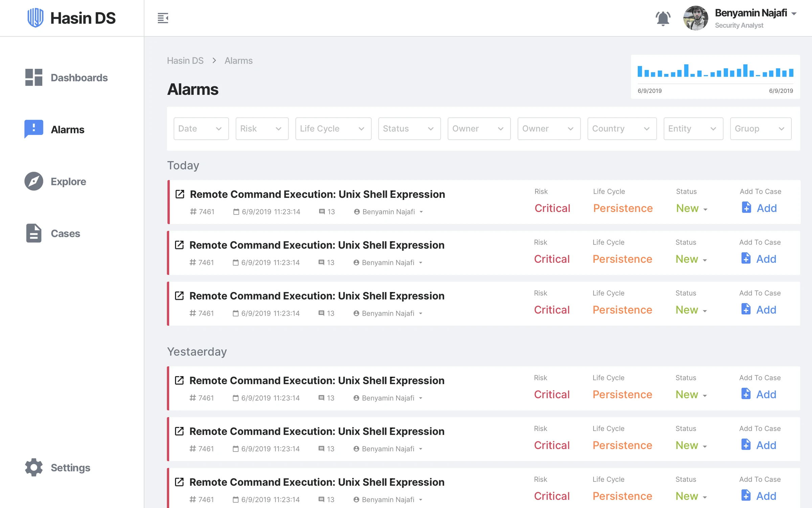Click the Settings gear icon
Image resolution: width=812 pixels, height=508 pixels.
click(x=33, y=467)
